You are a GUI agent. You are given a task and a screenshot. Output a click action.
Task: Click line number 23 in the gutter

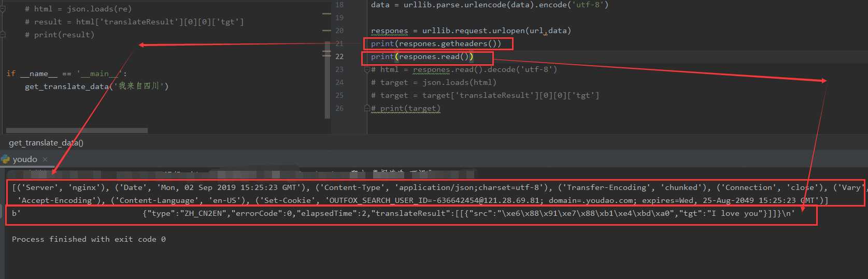339,69
